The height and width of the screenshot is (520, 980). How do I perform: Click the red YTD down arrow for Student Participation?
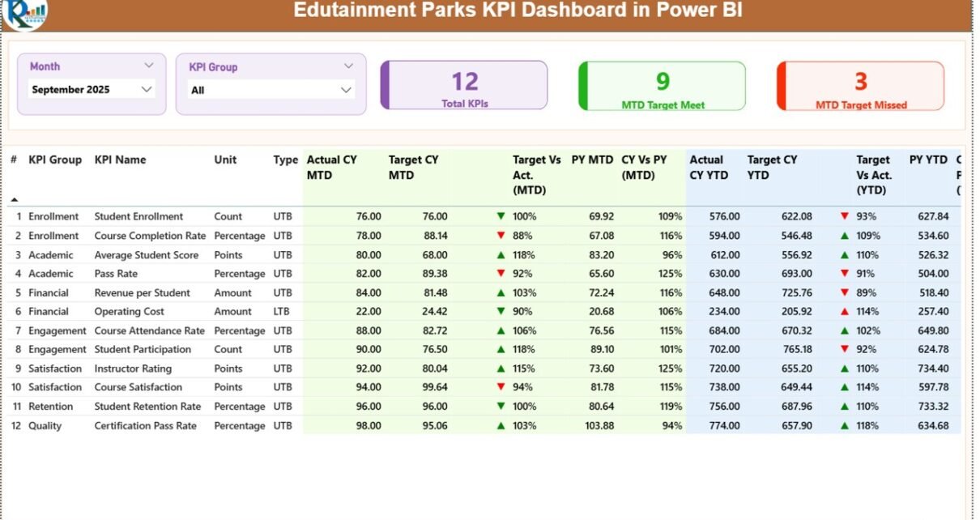(x=845, y=350)
